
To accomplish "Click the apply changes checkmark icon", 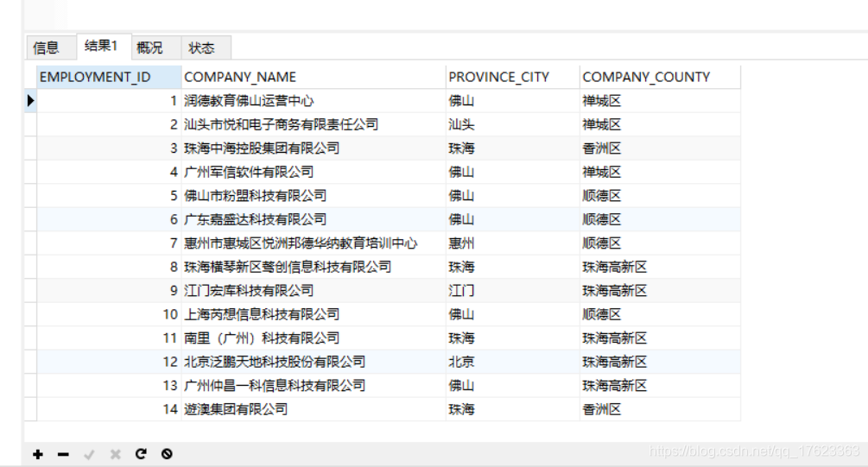I will pyautogui.click(x=89, y=454).
